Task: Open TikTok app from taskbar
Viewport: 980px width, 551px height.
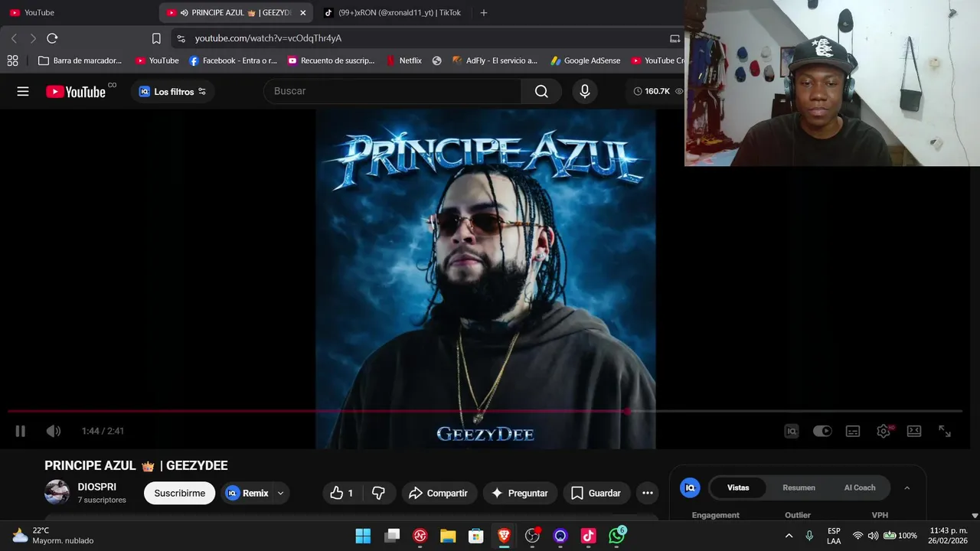Action: (x=588, y=536)
